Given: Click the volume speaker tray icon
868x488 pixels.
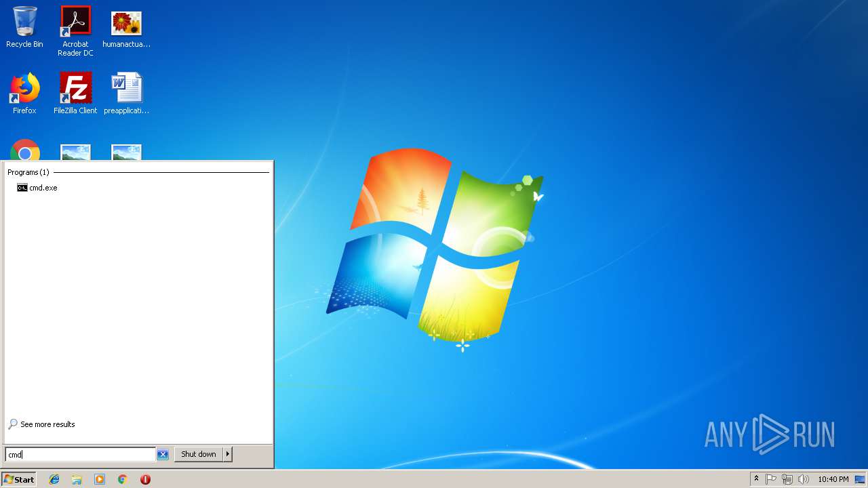Looking at the screenshot, I should click(x=804, y=479).
